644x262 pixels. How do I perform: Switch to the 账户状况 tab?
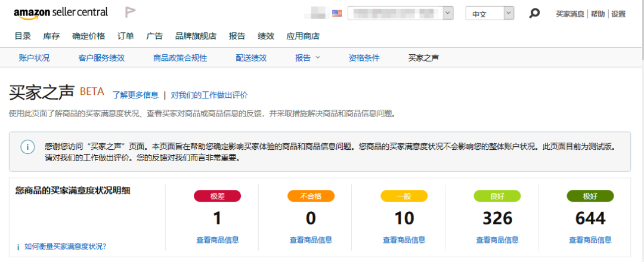click(34, 58)
